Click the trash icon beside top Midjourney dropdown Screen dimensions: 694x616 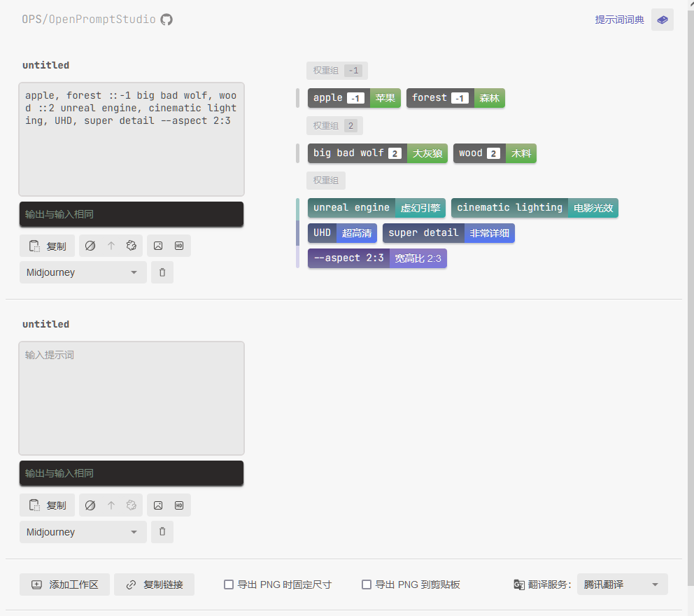[162, 272]
